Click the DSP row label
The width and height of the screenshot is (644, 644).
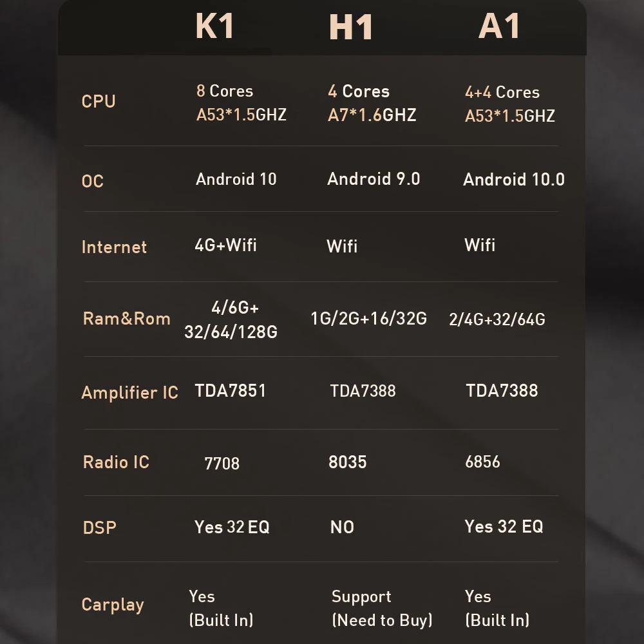pyautogui.click(x=100, y=528)
